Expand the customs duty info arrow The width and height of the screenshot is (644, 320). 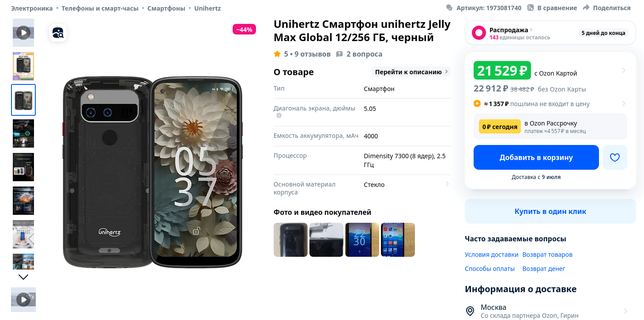[x=624, y=104]
